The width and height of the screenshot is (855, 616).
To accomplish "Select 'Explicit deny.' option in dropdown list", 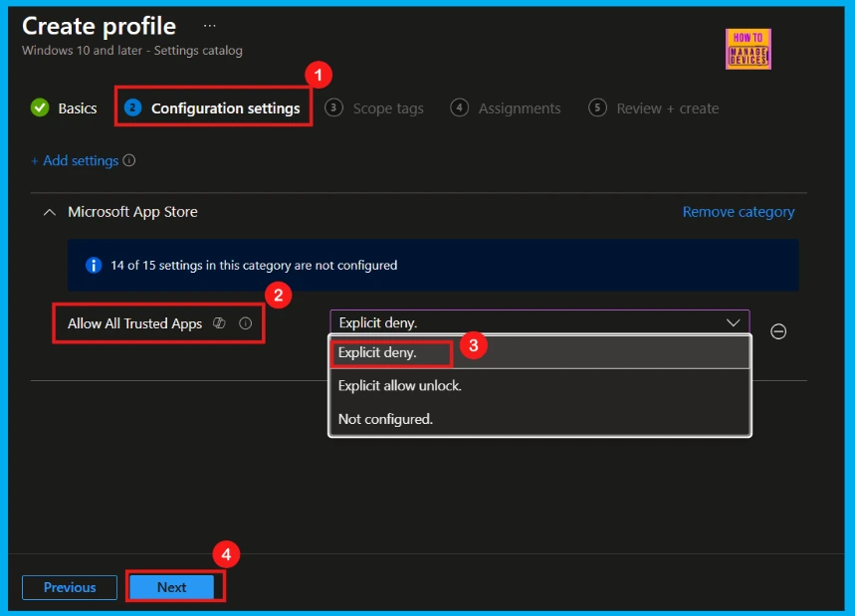I will click(539, 352).
